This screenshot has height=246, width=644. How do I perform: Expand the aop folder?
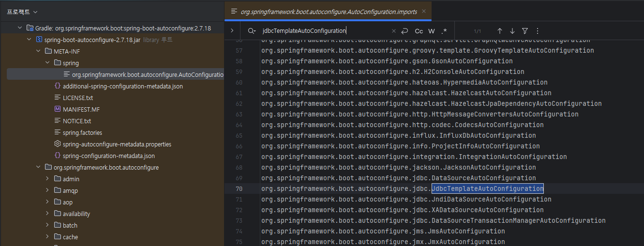point(47,202)
